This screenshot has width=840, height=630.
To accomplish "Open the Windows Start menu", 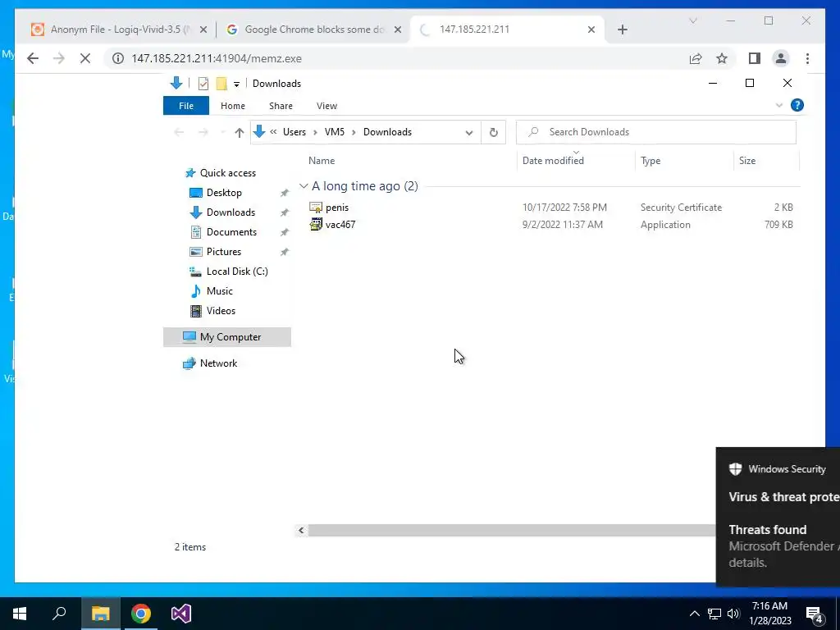I will (x=20, y=614).
